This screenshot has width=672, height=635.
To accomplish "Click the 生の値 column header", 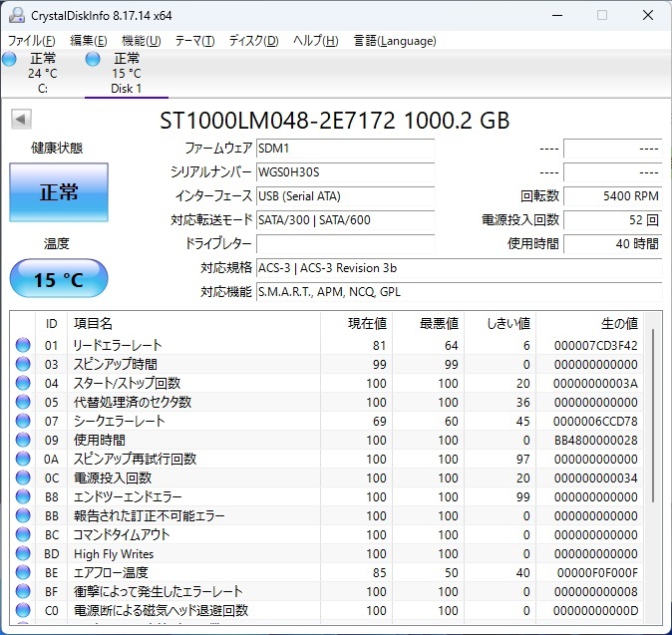I will click(x=618, y=323).
